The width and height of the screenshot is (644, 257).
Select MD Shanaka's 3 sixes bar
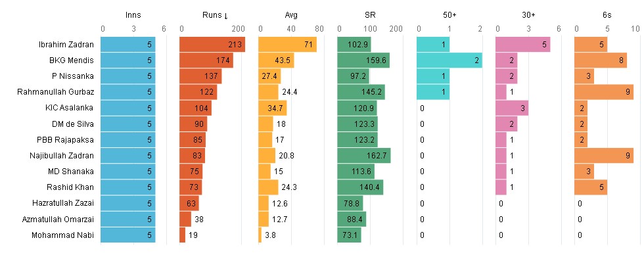(x=584, y=172)
